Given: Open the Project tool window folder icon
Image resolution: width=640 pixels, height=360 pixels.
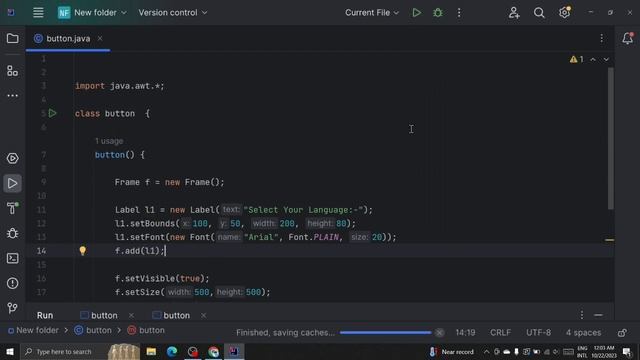Looking at the screenshot, I should click(12, 38).
